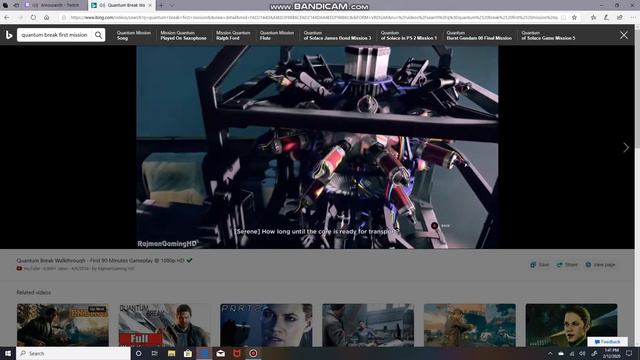The image size is (640, 360).
Task: Open the related video thumbnail labeled Full
Action: pyautogui.click(x=164, y=325)
